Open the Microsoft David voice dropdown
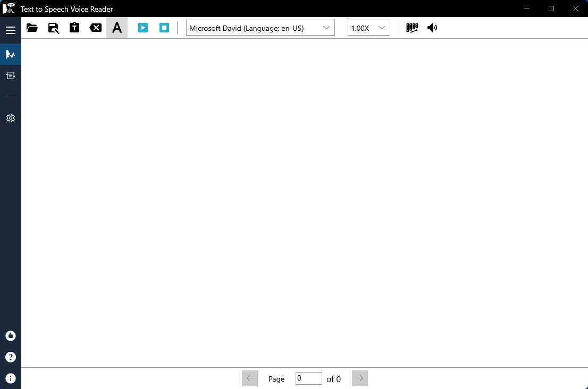The width and height of the screenshot is (588, 389). 261,28
